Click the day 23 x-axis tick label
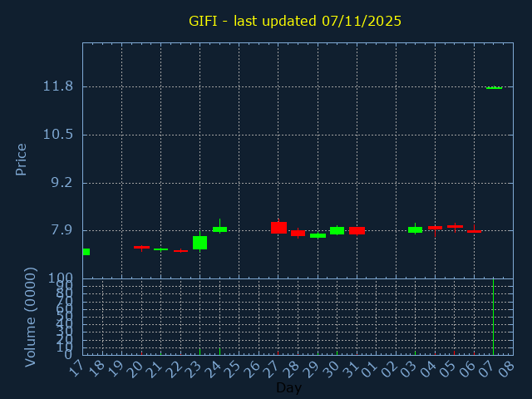The image size is (532, 399). pos(194,369)
